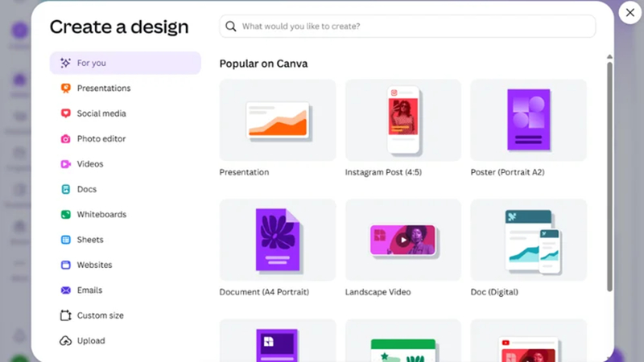644x362 pixels.
Task: Switch to Videos category
Action: (x=126, y=164)
